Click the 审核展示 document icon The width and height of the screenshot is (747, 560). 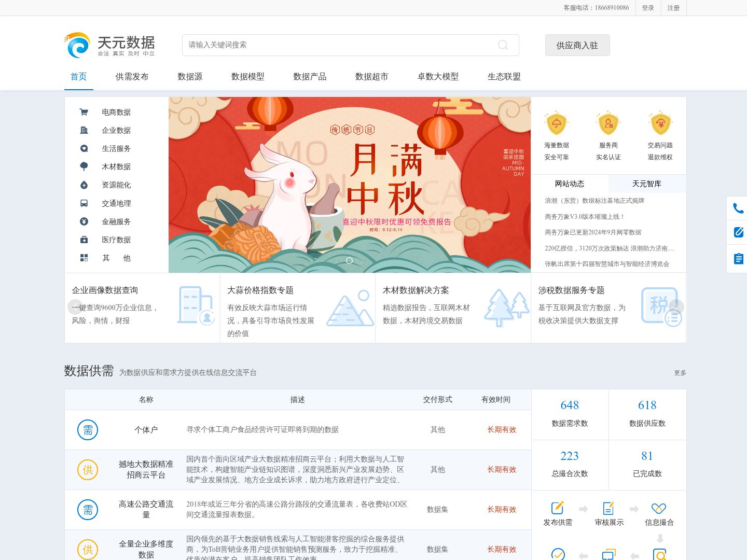(608, 508)
